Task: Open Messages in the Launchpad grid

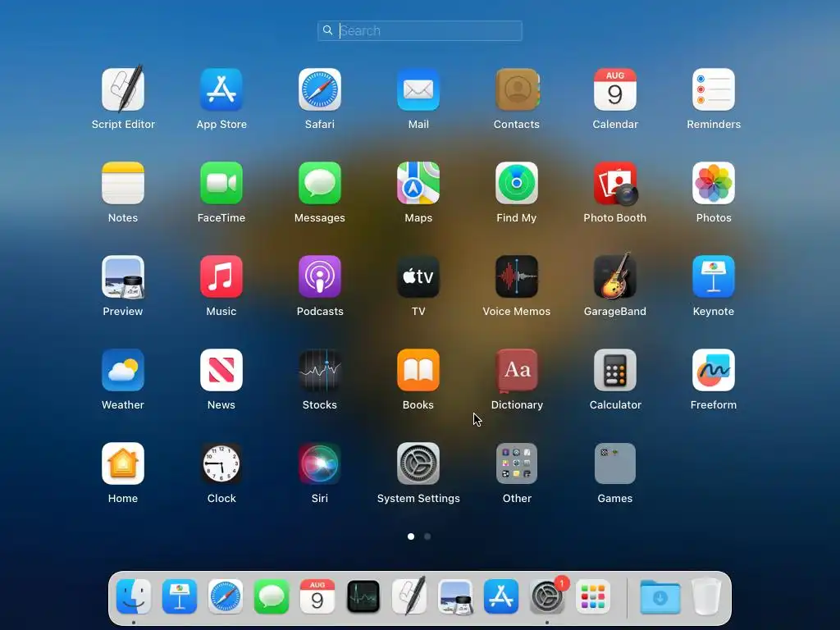Action: (x=320, y=183)
